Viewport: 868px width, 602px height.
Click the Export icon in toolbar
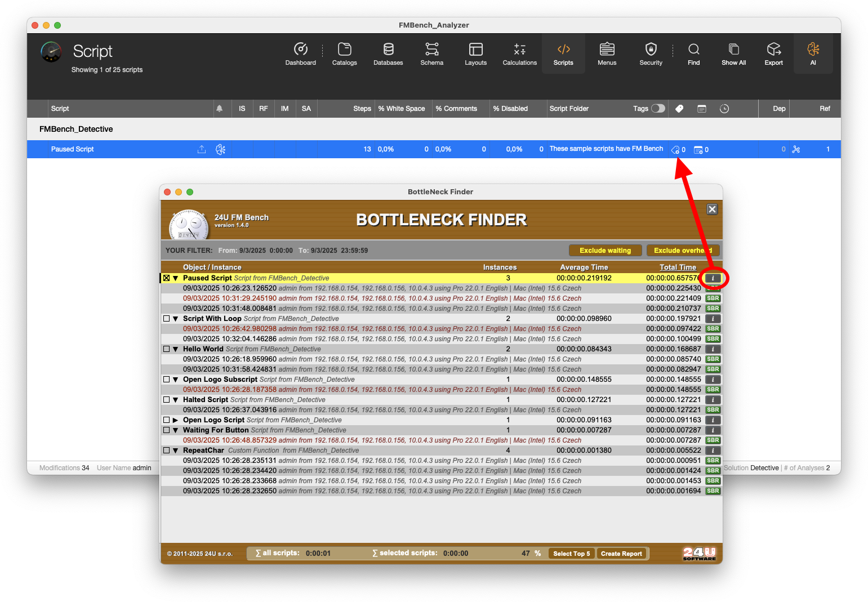click(773, 54)
